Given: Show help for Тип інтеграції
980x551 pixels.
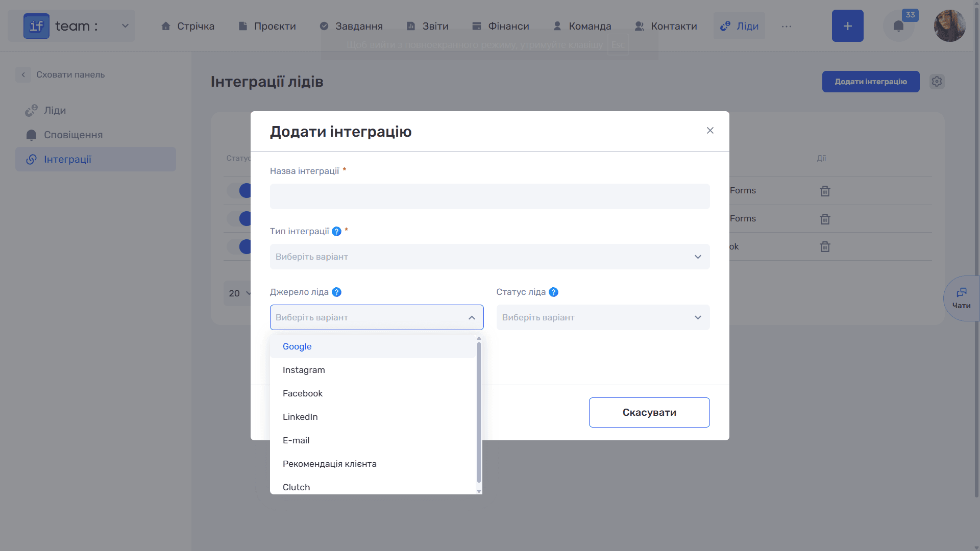Looking at the screenshot, I should pos(336,232).
